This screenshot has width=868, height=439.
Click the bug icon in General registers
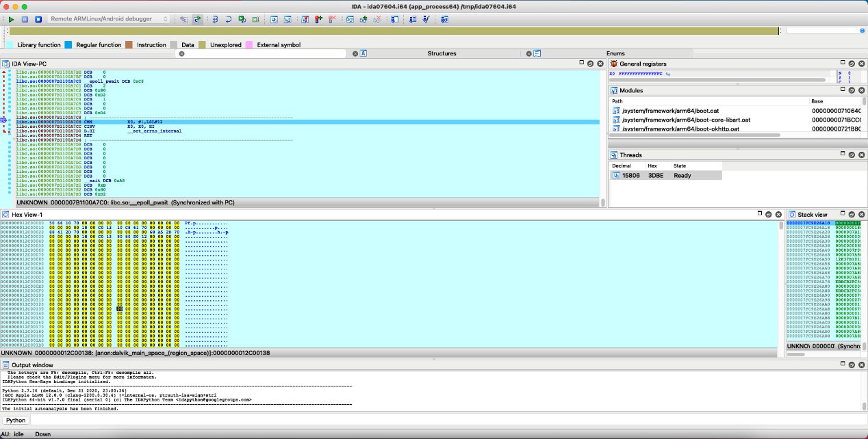pos(613,64)
